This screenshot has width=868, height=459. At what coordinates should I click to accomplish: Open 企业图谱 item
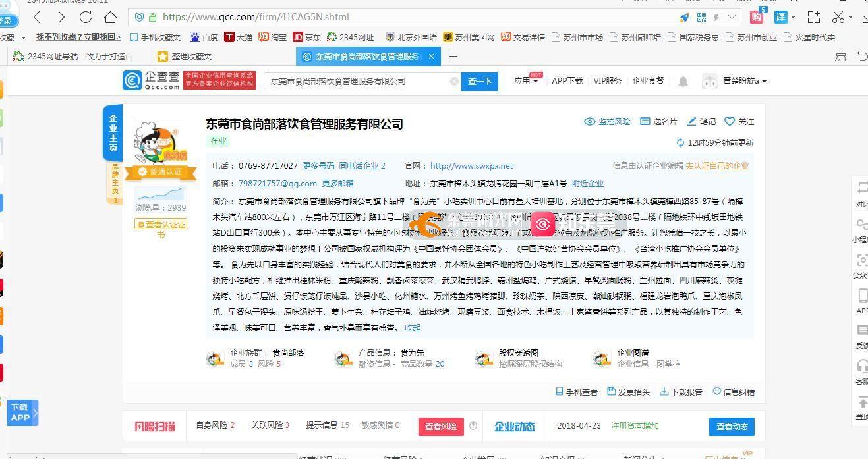click(637, 358)
